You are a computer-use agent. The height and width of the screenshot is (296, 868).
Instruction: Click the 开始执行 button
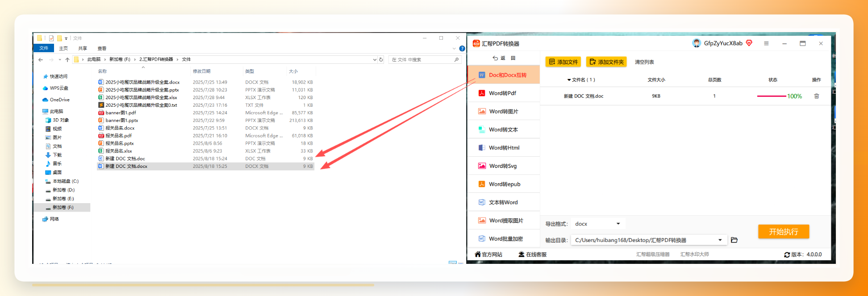coord(784,232)
